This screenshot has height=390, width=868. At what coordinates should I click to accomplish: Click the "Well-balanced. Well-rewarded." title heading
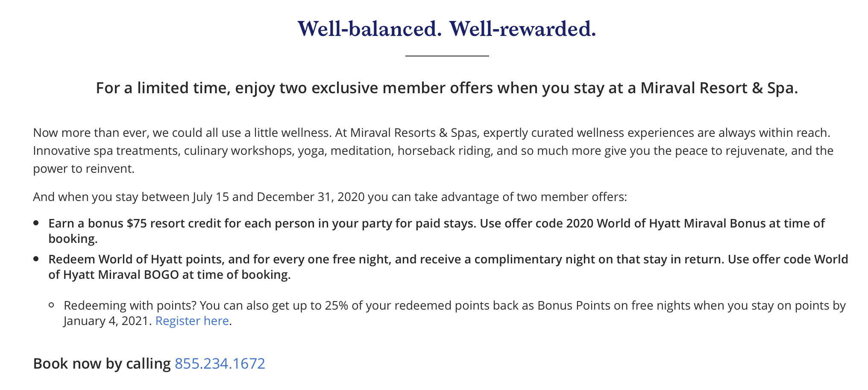pyautogui.click(x=447, y=29)
